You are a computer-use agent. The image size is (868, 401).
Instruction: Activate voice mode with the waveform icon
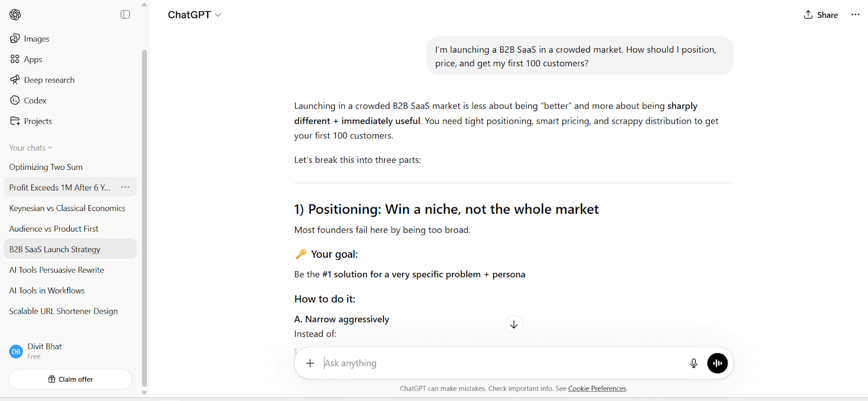(717, 363)
